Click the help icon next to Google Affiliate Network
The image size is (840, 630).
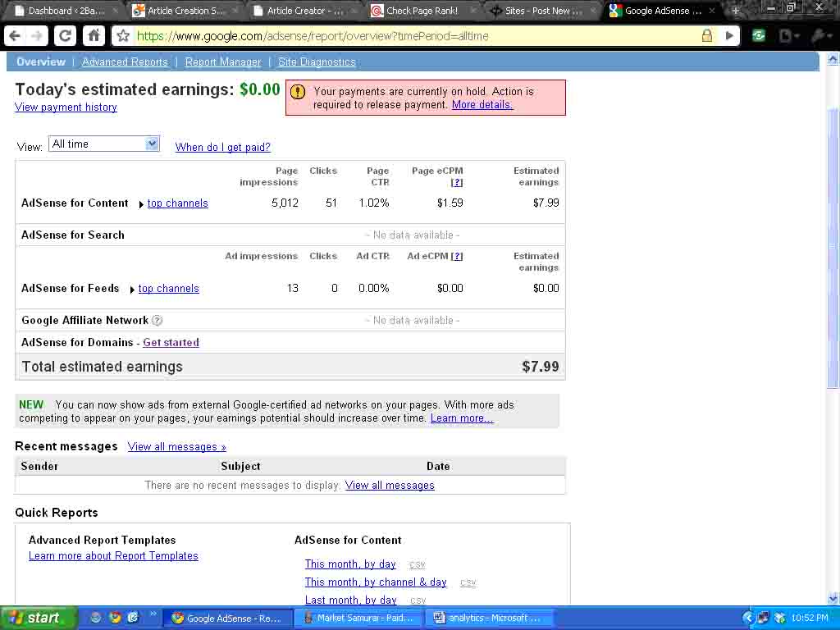pos(157,321)
